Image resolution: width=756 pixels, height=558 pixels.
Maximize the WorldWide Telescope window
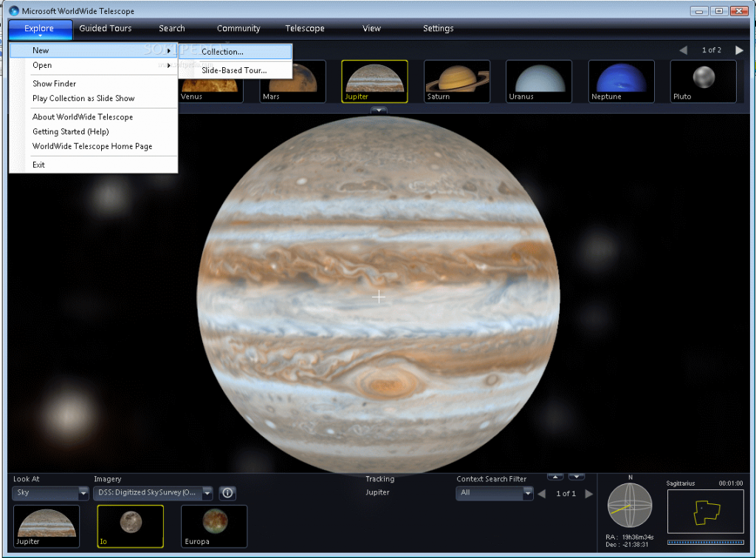coord(719,10)
